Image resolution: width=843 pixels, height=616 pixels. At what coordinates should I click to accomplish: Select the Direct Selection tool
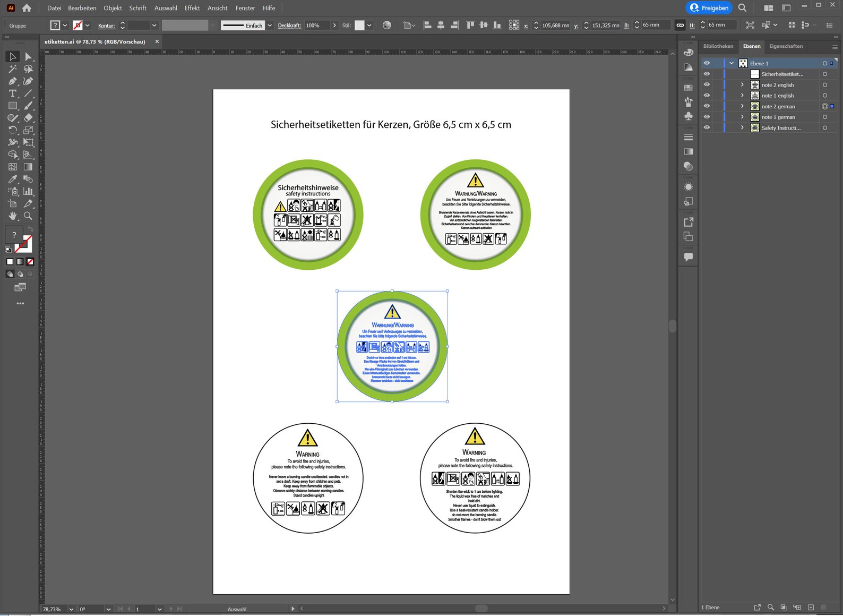(x=28, y=56)
